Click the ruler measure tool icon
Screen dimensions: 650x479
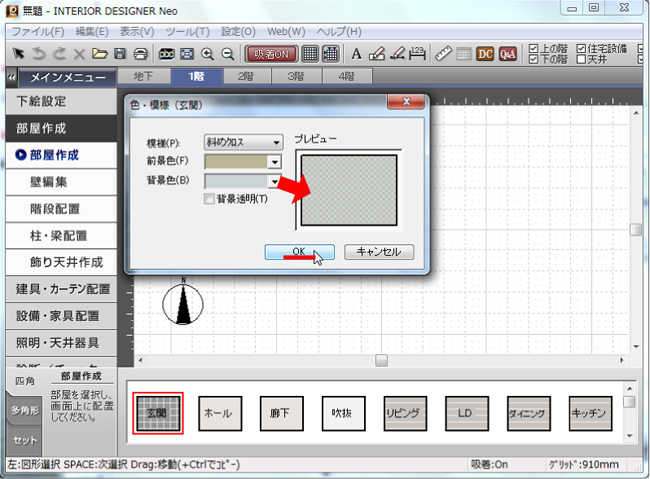point(445,54)
